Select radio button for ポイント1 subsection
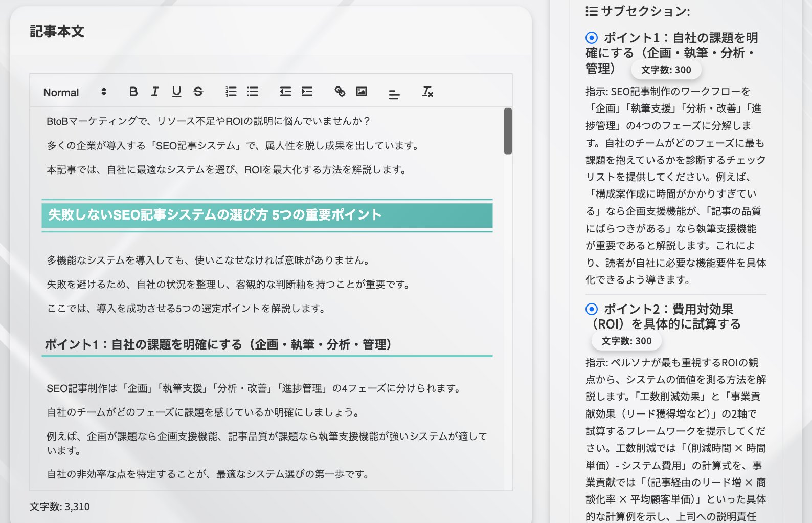 pyautogui.click(x=592, y=38)
